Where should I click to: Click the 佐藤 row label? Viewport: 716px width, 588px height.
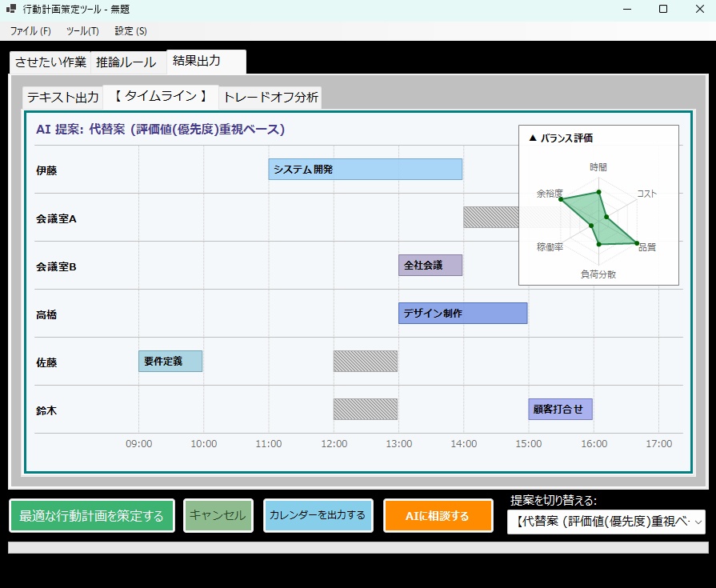coord(46,362)
